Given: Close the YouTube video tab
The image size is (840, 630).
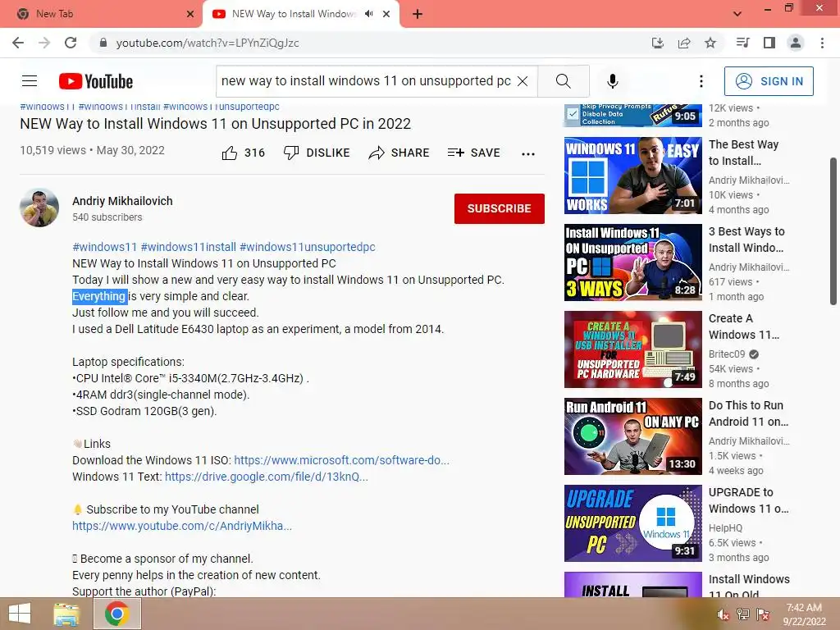Looking at the screenshot, I should point(386,14).
